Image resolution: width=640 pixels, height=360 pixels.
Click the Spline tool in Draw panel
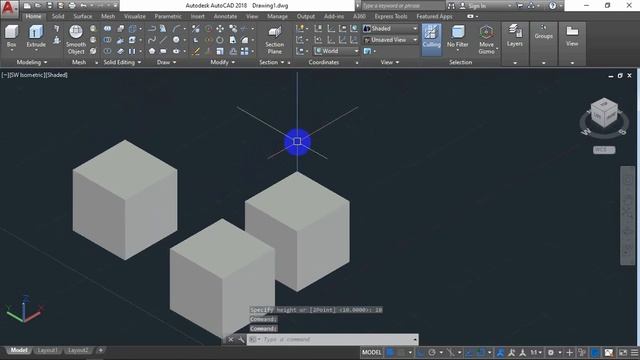click(x=151, y=40)
